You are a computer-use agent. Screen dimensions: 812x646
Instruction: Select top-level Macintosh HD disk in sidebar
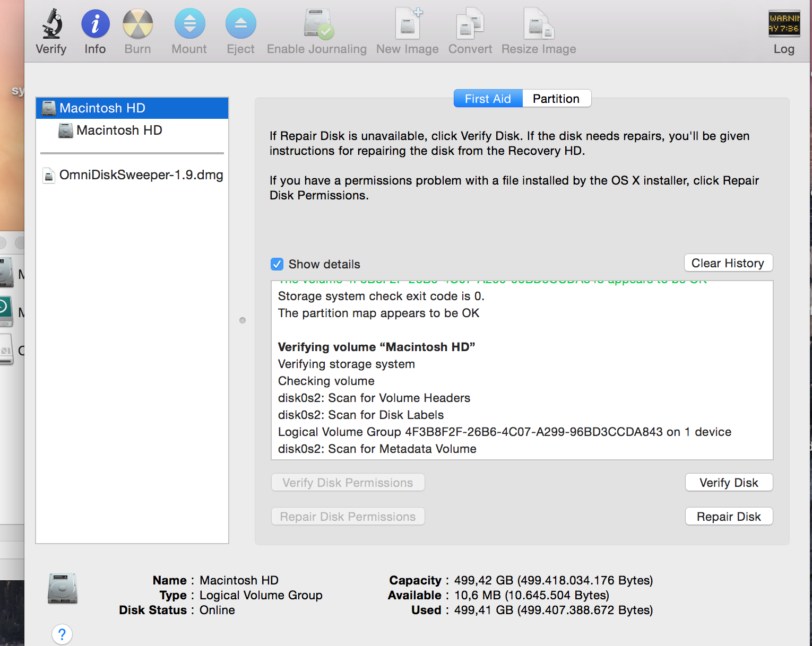[x=132, y=108]
